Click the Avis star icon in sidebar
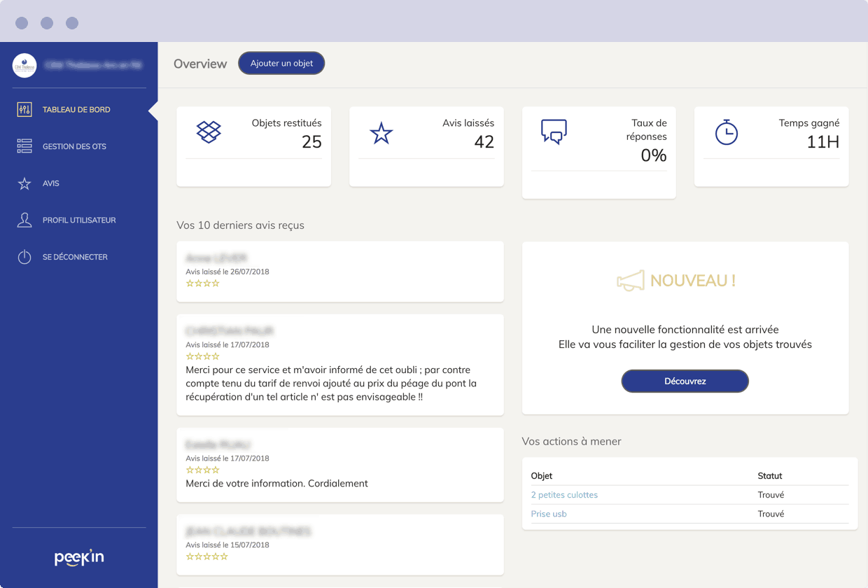Screen dimensions: 868x588 click(x=24, y=183)
